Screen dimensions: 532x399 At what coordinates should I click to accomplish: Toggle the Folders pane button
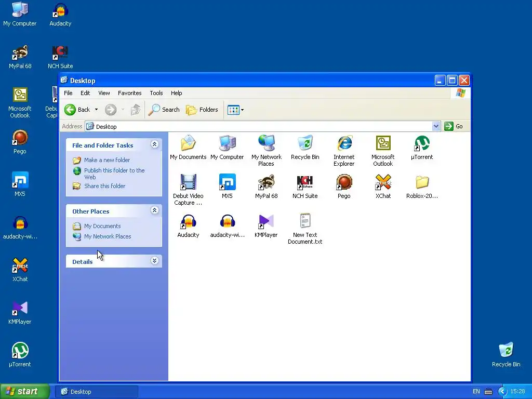[202, 110]
